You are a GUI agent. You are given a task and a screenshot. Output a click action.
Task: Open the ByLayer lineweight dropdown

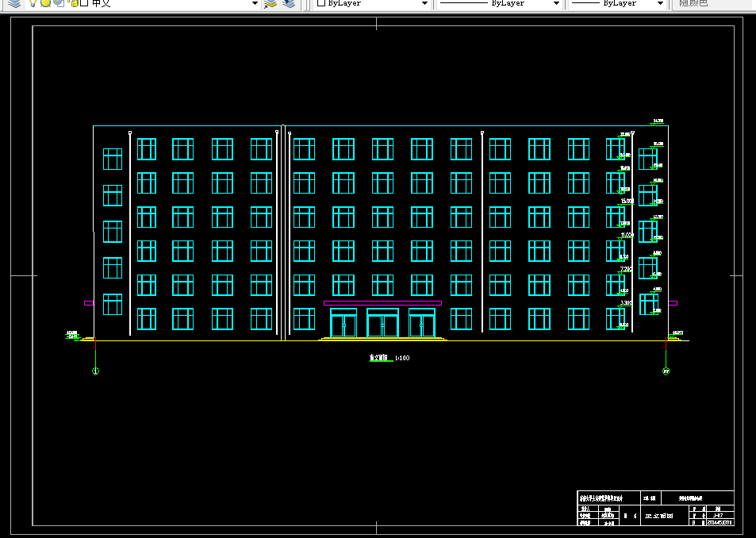click(x=660, y=3)
